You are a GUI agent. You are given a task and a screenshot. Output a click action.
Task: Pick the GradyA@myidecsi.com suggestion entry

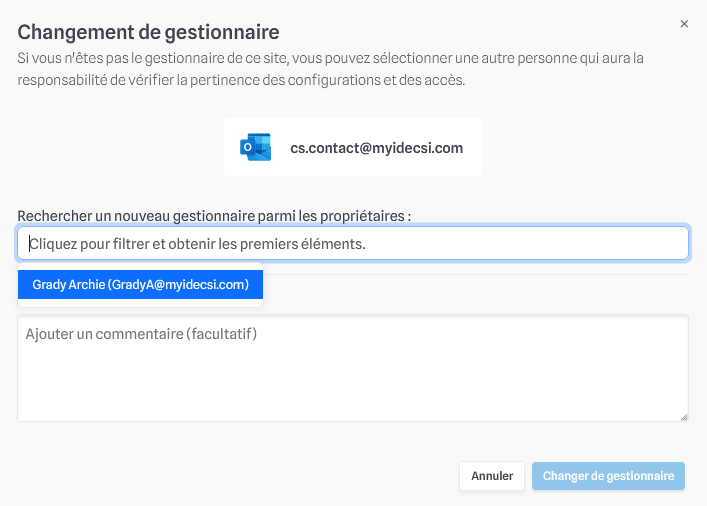pyautogui.click(x=140, y=285)
